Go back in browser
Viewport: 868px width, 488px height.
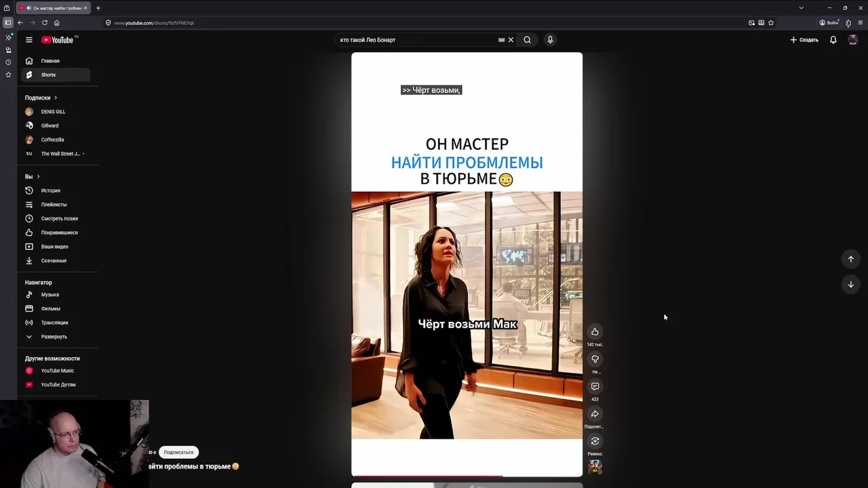pos(20,22)
